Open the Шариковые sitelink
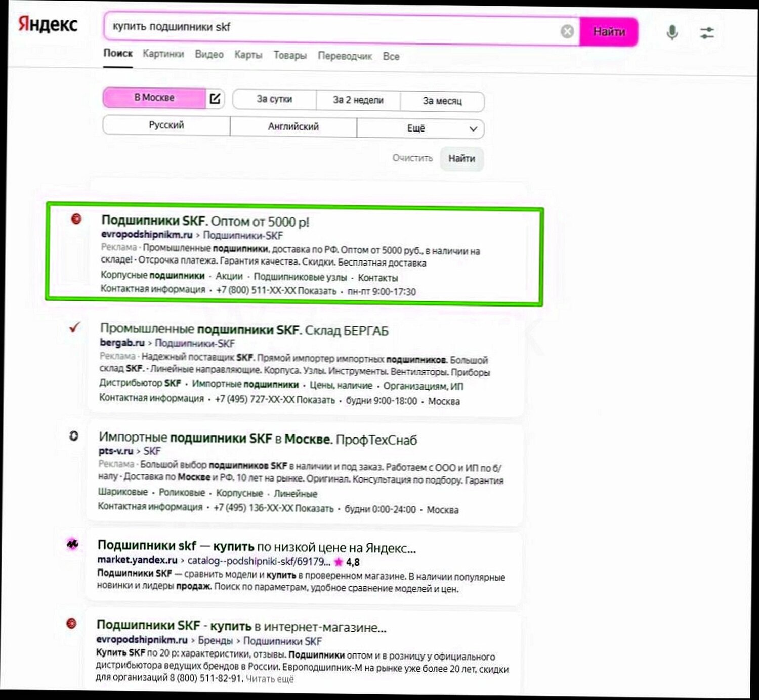Viewport: 759px width, 700px height. point(123,492)
